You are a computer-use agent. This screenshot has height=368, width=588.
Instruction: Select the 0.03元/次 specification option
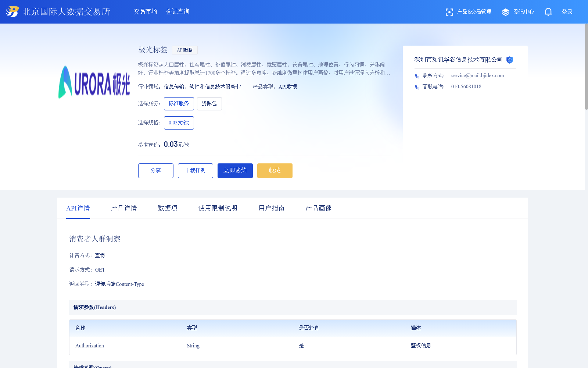coord(179,123)
